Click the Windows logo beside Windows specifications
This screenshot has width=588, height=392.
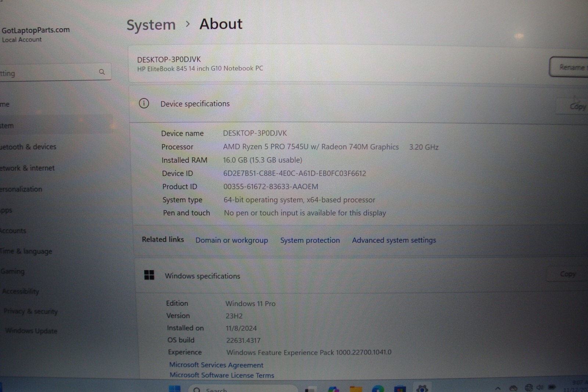[x=149, y=275]
